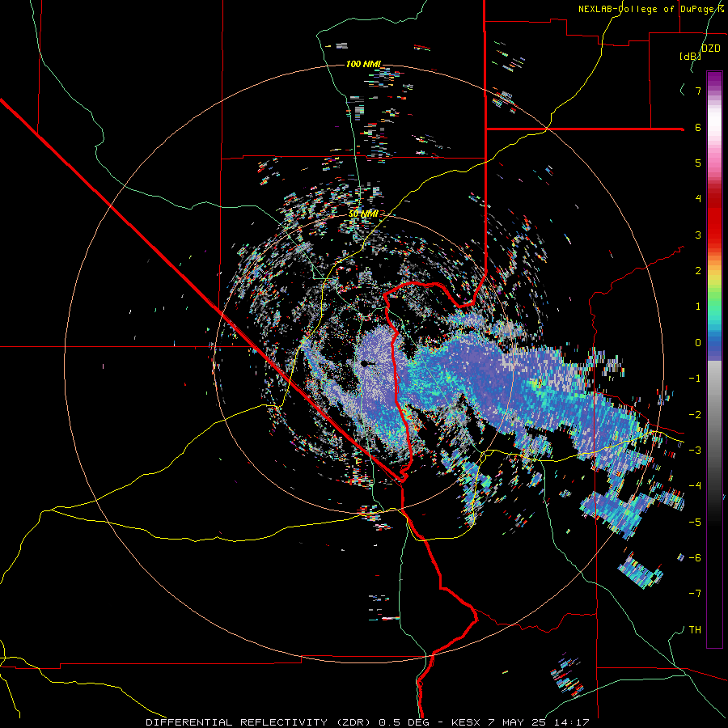Click the 5 value on the dB scale

[x=698, y=163]
